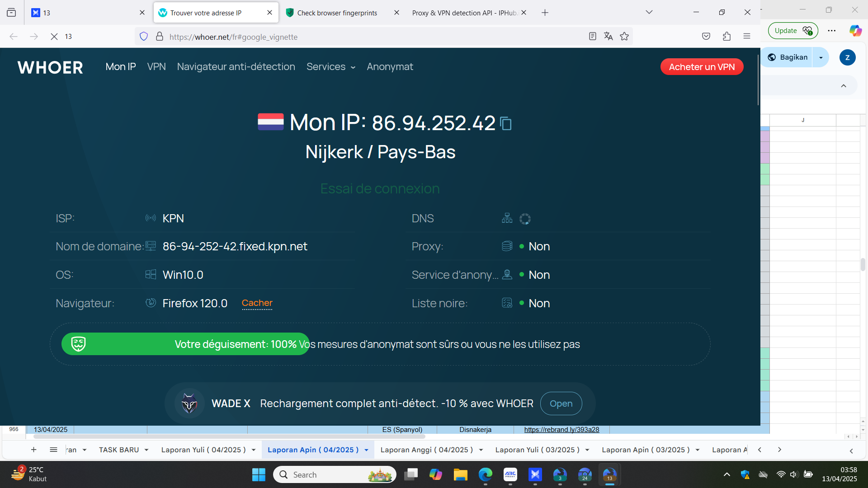Collapse the Sheets header with the up chevron
The height and width of the screenshot is (488, 868).
click(x=844, y=86)
